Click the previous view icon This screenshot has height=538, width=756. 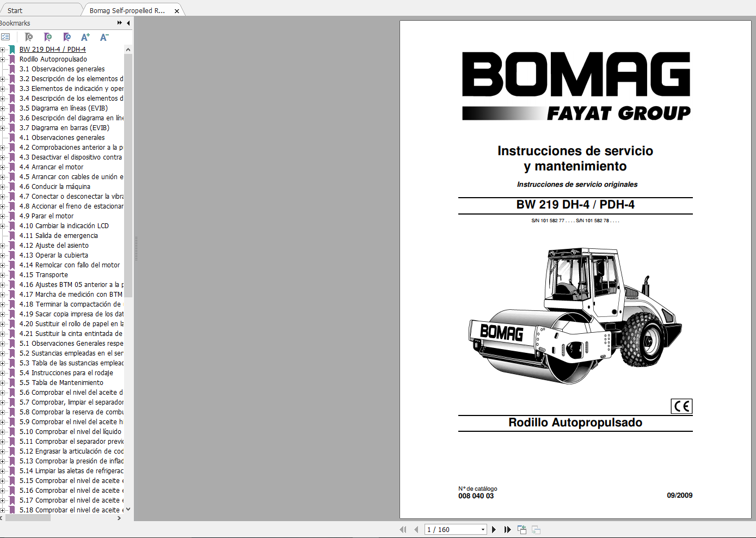(x=522, y=529)
